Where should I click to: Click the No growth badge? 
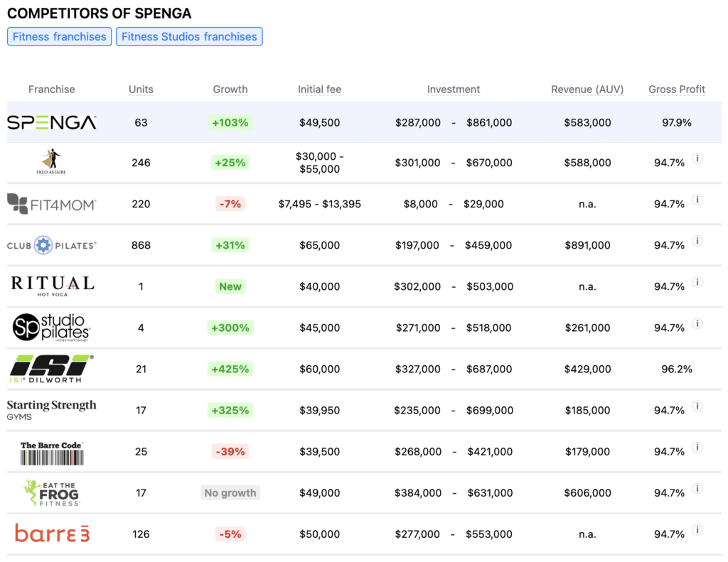tap(230, 493)
